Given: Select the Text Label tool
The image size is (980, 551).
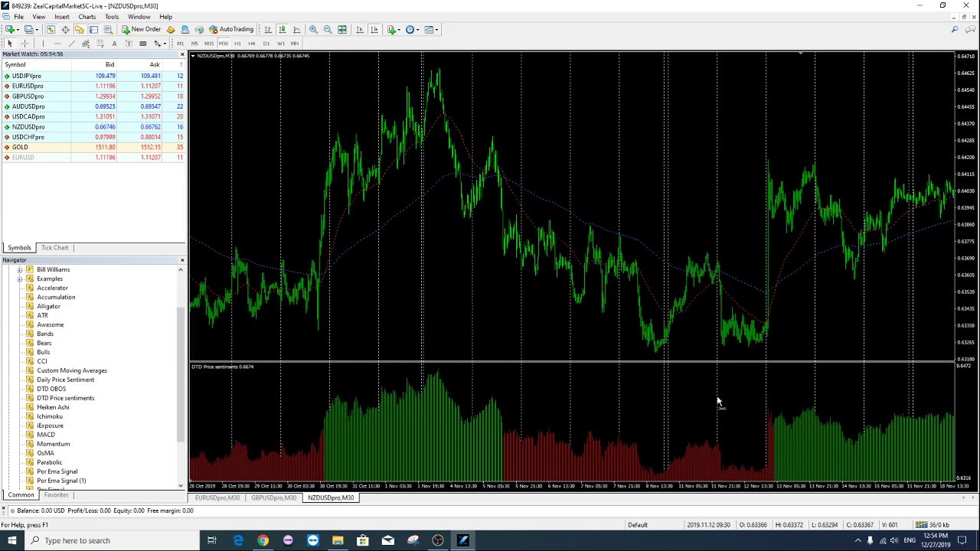Looking at the screenshot, I should point(129,44).
